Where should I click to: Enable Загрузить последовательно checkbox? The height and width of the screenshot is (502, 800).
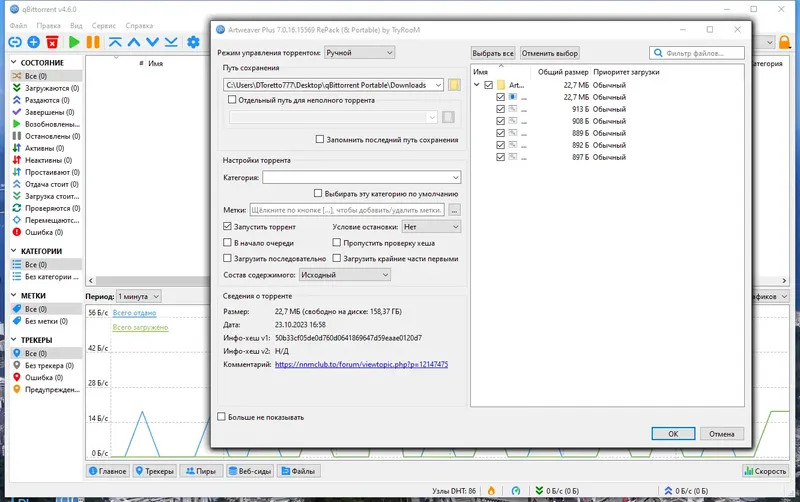228,258
